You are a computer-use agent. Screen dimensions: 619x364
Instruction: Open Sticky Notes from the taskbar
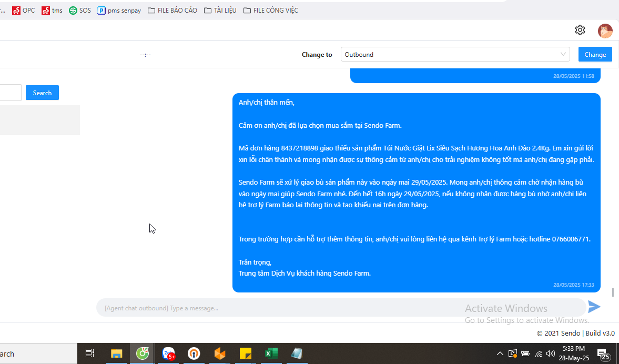(x=246, y=353)
